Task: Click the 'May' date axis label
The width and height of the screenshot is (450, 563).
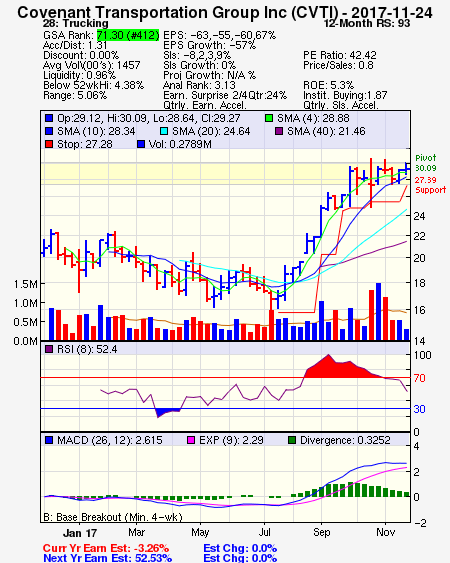Action: coord(200,532)
